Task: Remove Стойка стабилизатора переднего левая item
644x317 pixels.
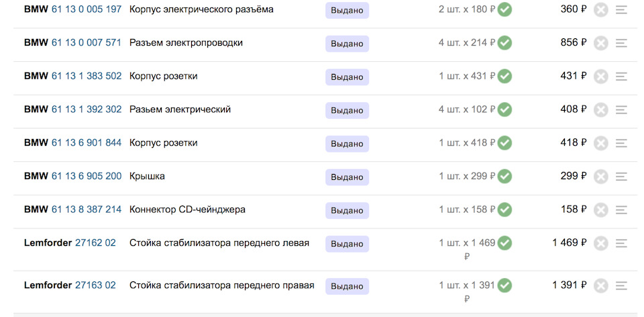Action: point(601,243)
